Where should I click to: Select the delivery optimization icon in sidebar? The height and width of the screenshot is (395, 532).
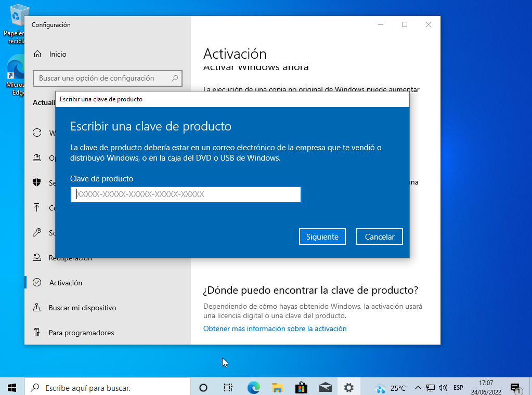coord(37,157)
